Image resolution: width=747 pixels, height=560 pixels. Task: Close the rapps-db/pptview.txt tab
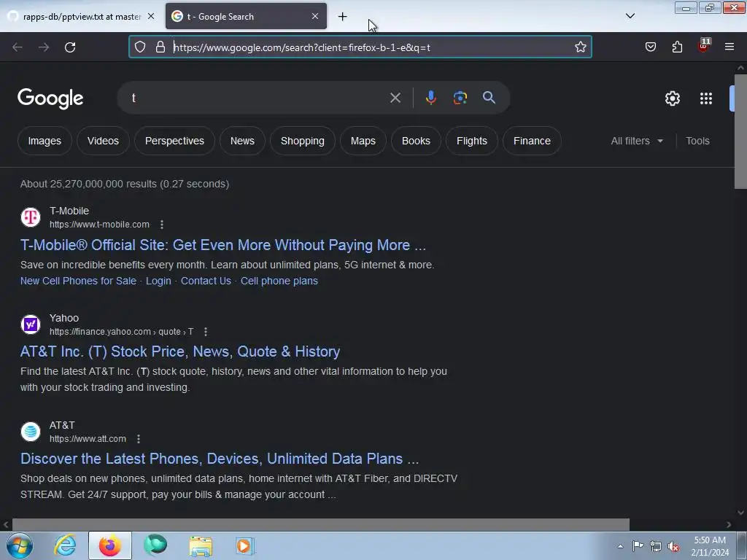point(151,16)
